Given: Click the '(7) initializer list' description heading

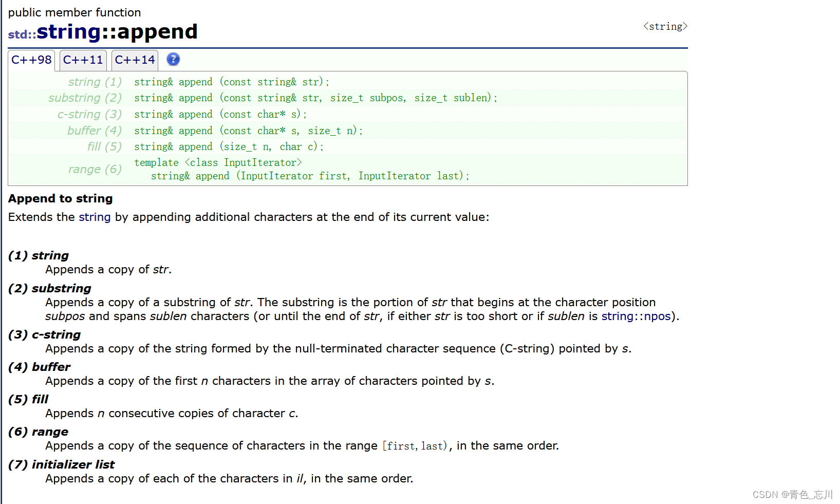Looking at the screenshot, I should (x=62, y=464).
